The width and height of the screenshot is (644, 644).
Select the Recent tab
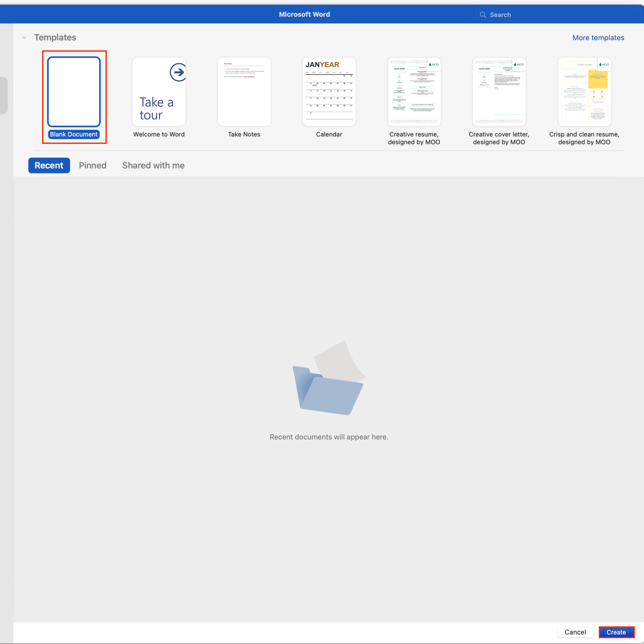point(49,165)
